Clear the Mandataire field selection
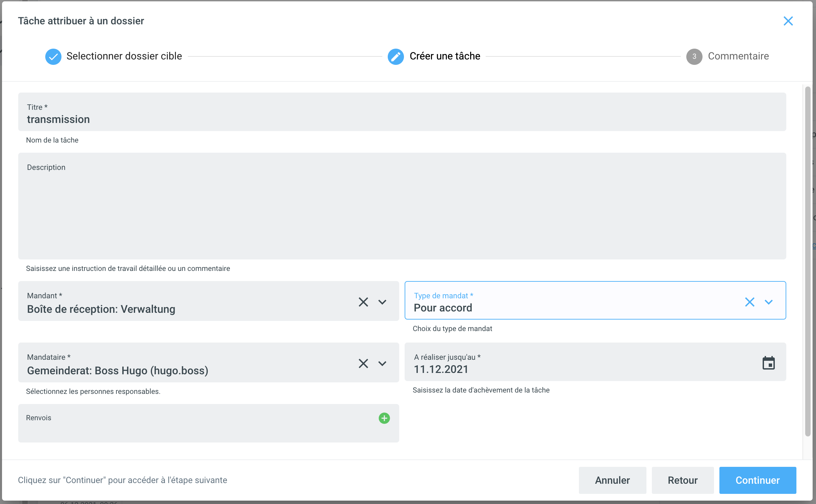This screenshot has width=816, height=504. [363, 363]
